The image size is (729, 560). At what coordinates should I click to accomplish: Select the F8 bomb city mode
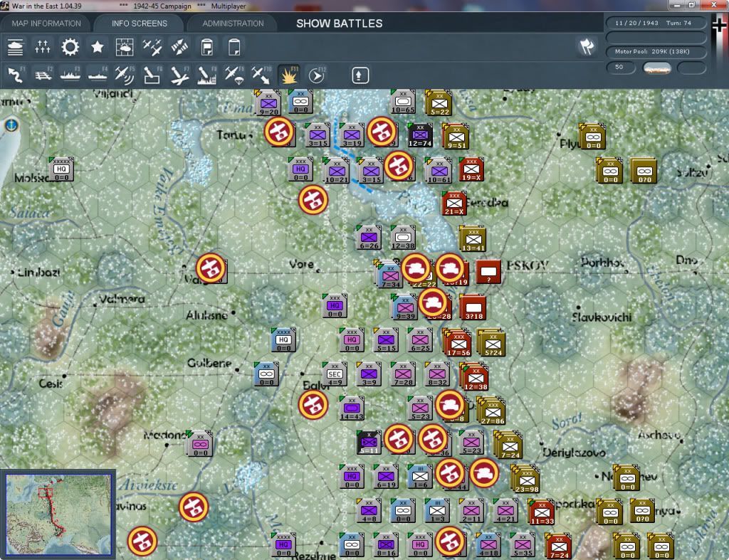[x=207, y=75]
